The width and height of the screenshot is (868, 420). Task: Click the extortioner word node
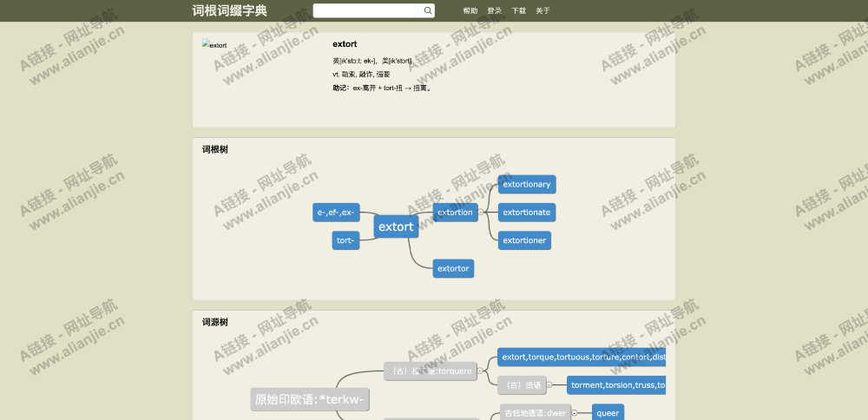click(524, 240)
